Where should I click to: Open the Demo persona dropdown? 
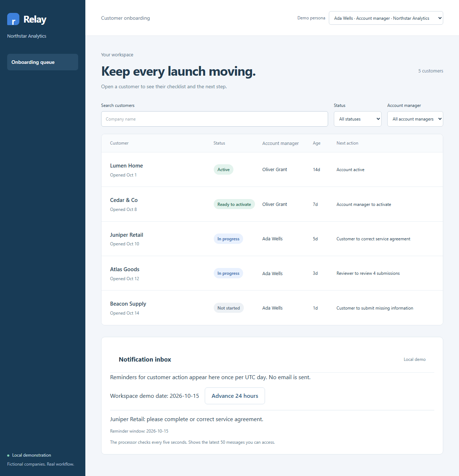pyautogui.click(x=386, y=18)
